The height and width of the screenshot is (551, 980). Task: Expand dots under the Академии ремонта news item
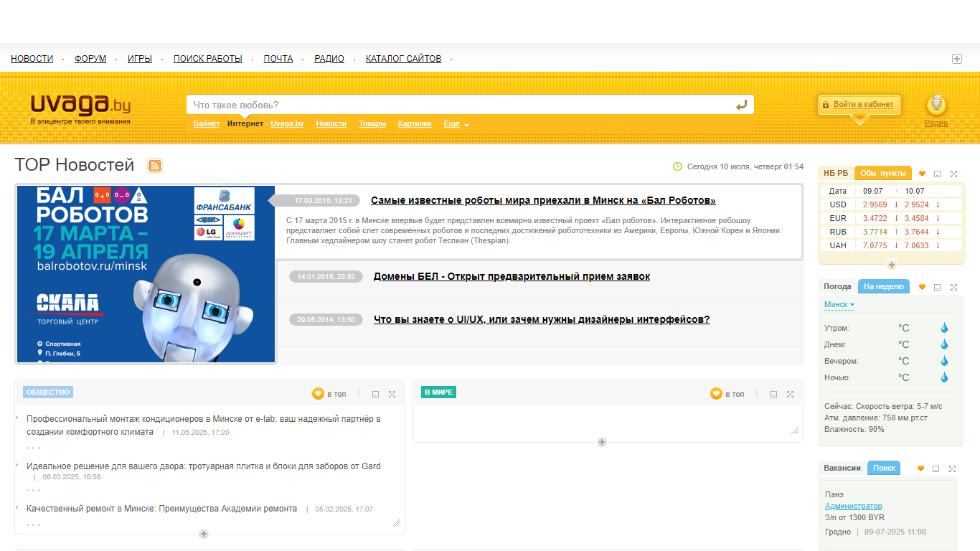(34, 524)
